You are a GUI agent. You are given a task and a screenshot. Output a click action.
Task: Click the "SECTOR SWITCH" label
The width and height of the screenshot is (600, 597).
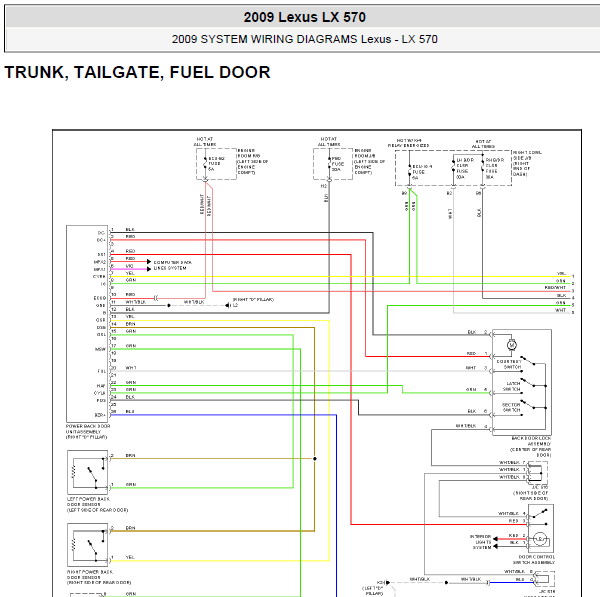tap(511, 407)
